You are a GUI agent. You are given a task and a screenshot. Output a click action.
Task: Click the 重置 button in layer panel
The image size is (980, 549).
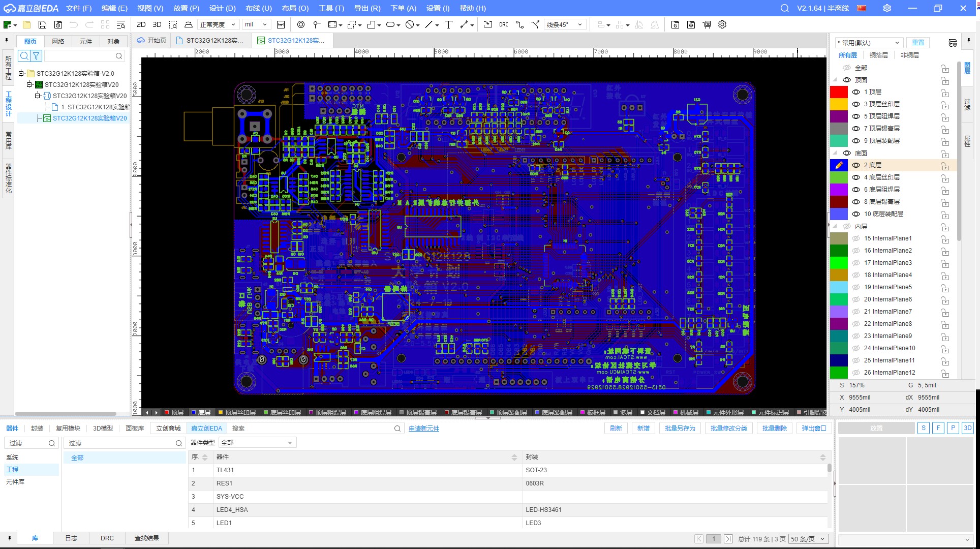click(918, 43)
